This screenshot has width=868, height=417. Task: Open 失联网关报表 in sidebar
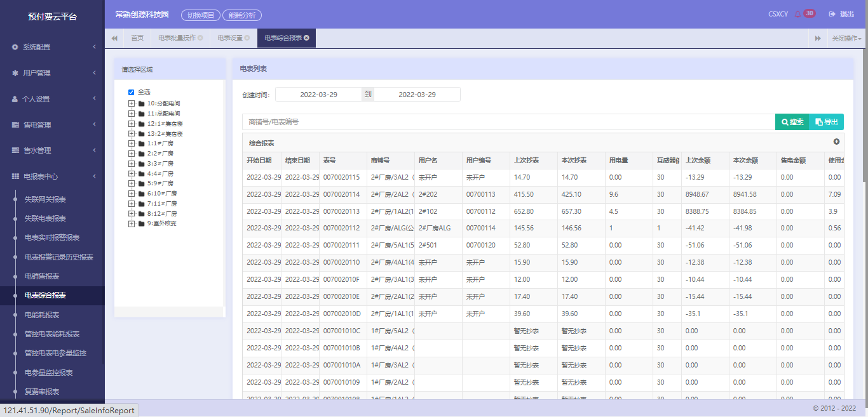(x=45, y=199)
